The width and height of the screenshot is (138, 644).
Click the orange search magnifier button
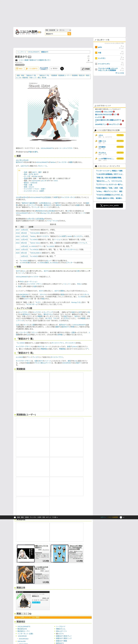69,34
